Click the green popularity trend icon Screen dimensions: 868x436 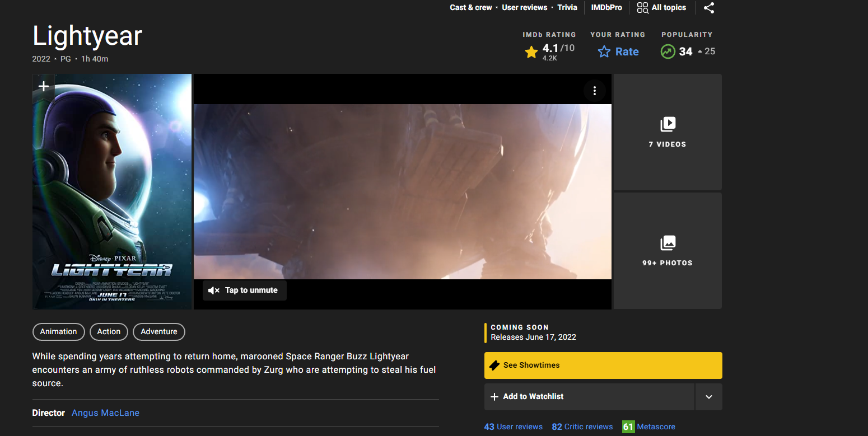click(668, 51)
